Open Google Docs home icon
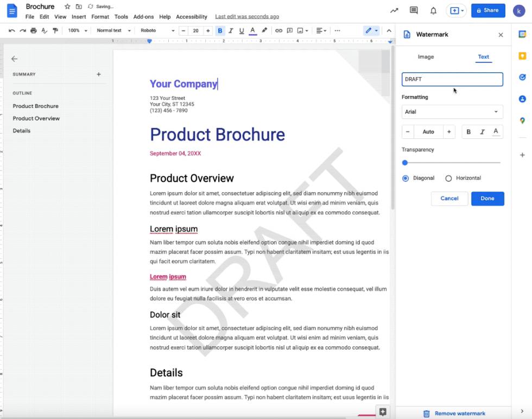The height and width of the screenshot is (419, 532). point(12,11)
